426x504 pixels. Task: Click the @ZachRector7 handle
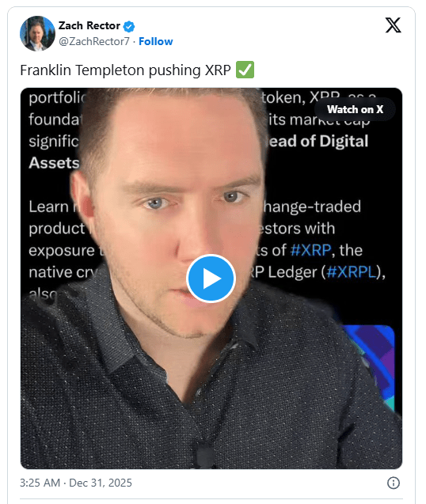click(94, 41)
